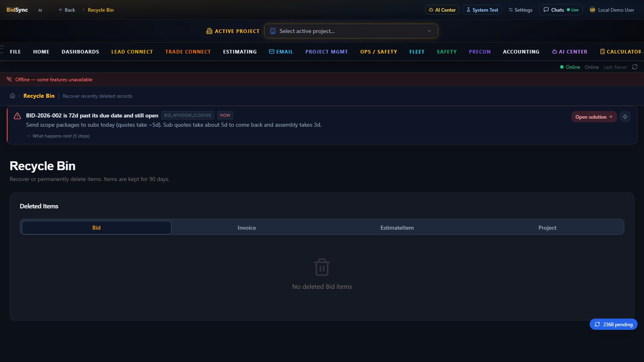Screen dimensions: 644x362
Task: Open the FILE menu
Action: pos(15,51)
